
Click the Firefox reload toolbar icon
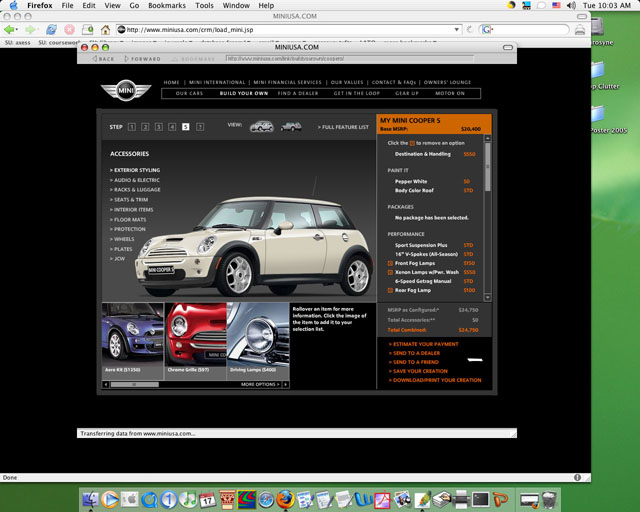pyautogui.click(x=50, y=30)
